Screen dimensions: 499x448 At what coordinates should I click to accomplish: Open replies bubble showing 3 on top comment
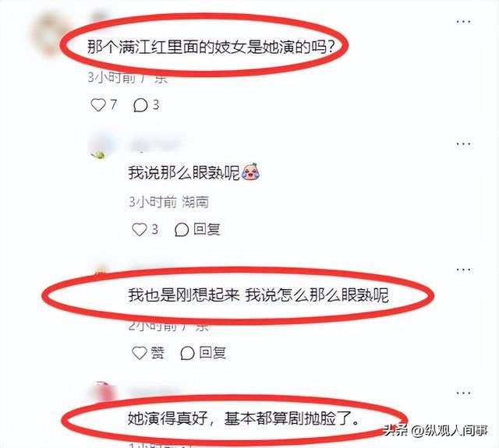pyautogui.click(x=140, y=105)
